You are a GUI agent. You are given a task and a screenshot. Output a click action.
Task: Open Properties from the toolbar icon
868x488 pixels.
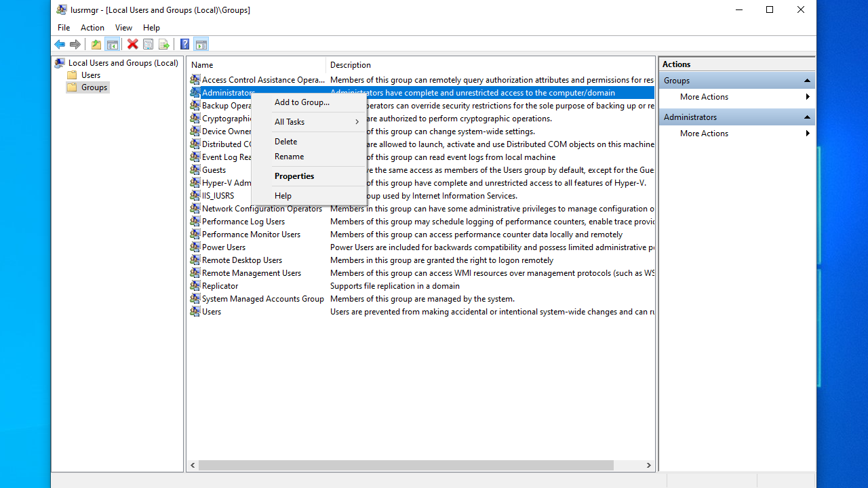pos(148,45)
